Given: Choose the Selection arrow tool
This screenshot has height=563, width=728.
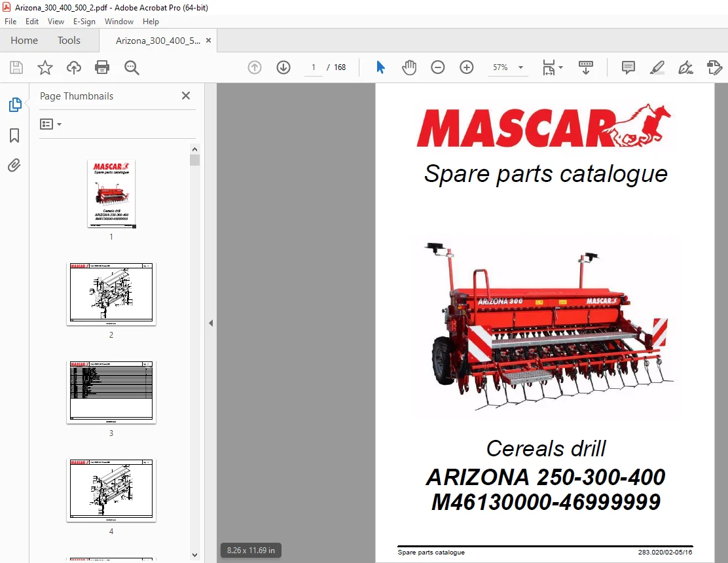Looking at the screenshot, I should (x=381, y=67).
